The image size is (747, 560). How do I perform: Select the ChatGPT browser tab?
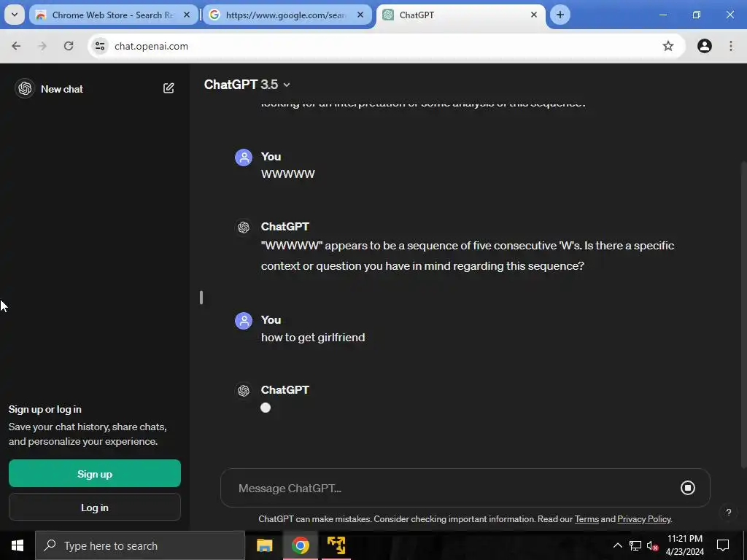461,15
